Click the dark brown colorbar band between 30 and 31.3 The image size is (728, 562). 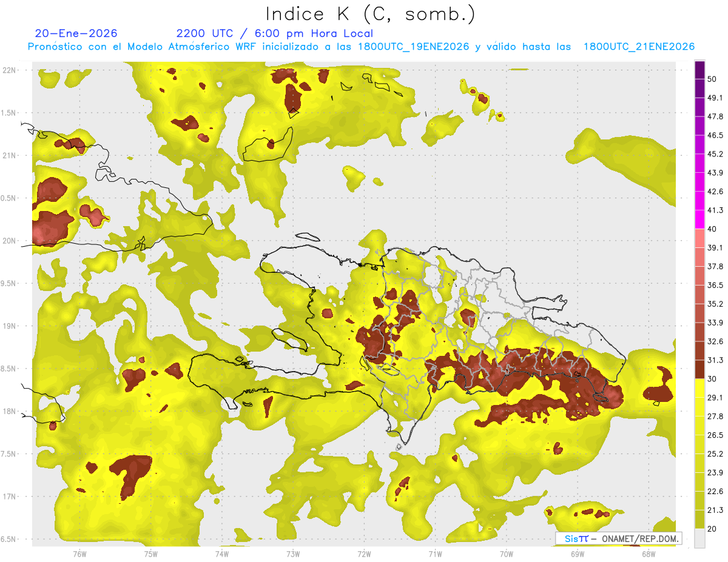pyautogui.click(x=700, y=370)
